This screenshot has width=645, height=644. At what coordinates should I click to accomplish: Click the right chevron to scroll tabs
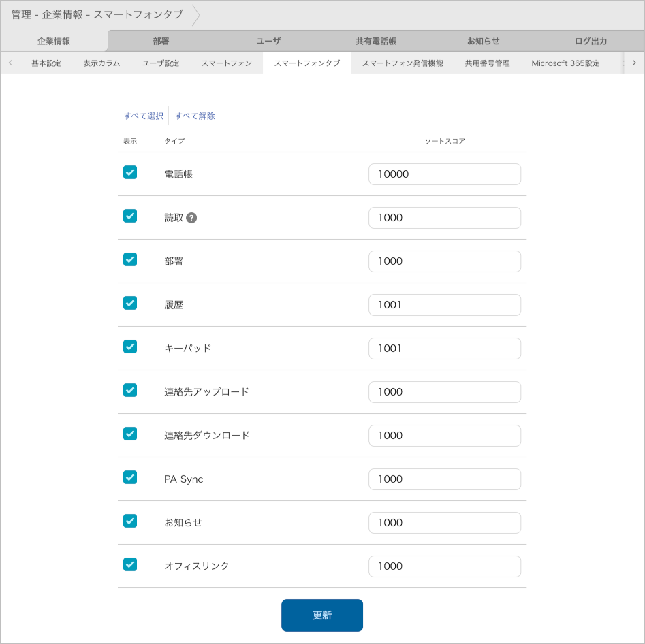click(635, 62)
